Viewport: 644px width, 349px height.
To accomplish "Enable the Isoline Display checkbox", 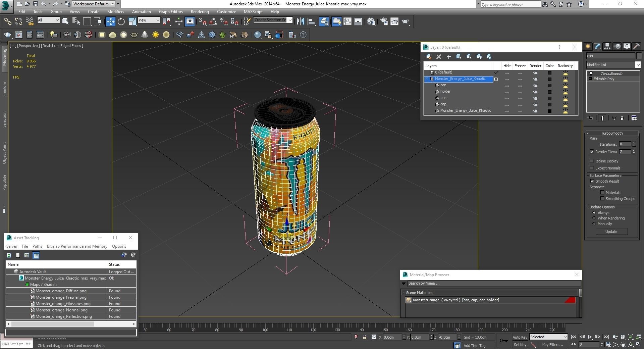I will tap(592, 161).
